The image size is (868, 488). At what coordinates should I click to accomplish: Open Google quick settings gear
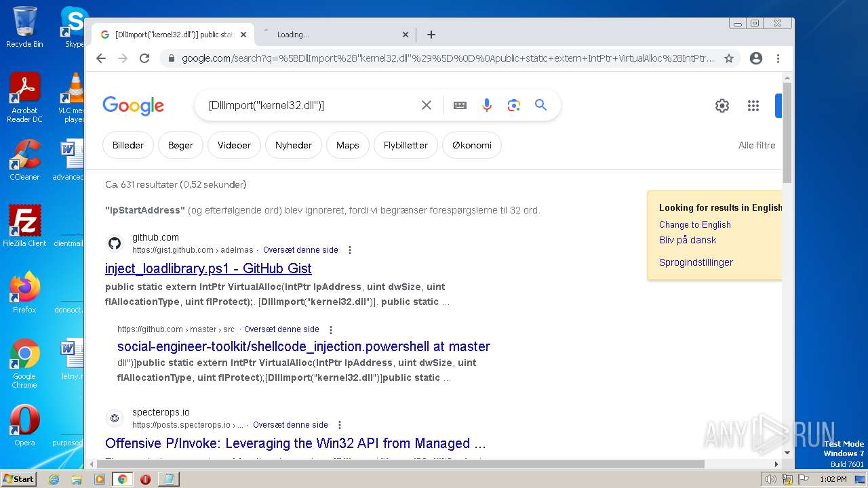pos(722,106)
